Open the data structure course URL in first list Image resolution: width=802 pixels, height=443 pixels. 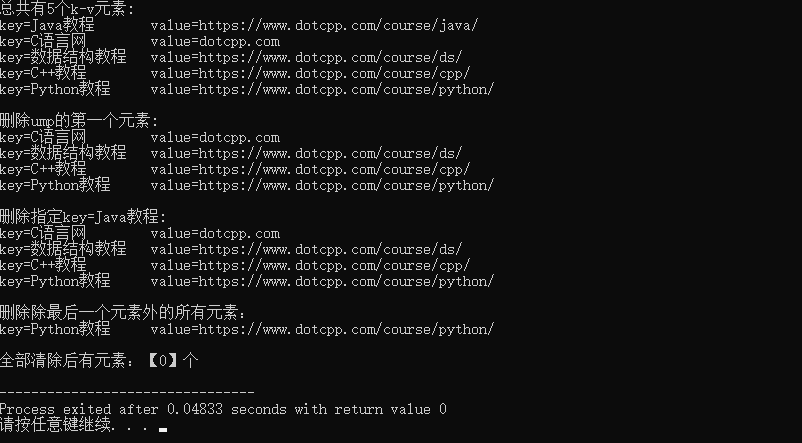pos(306,57)
